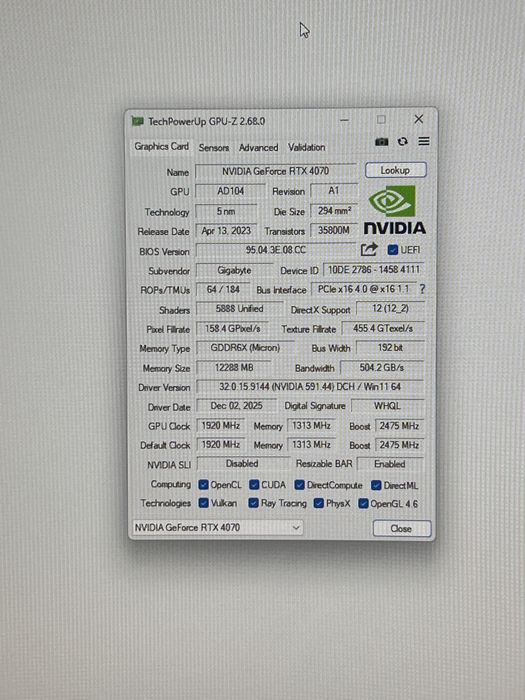Click the Name field NVIDIA GeForce RTX 4070
This screenshot has width=525, height=700.
(x=275, y=171)
